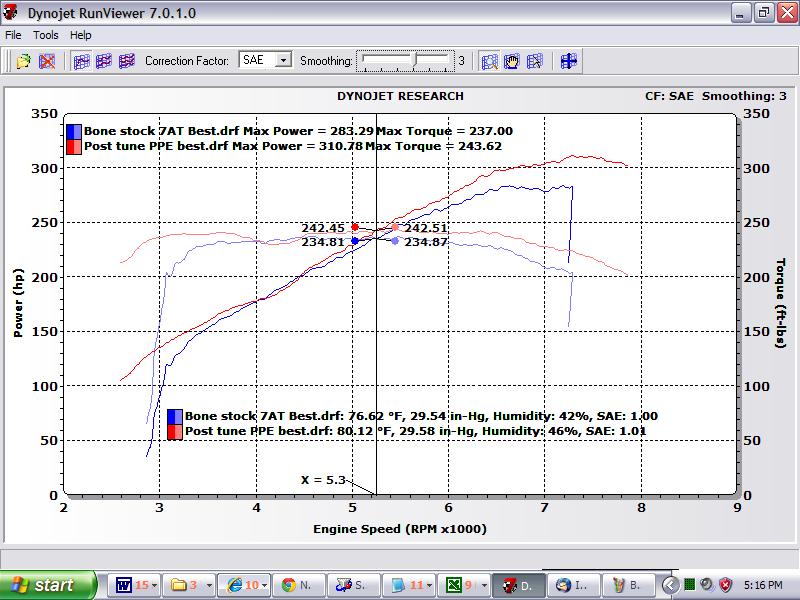Expand hidden system tray icons arrow
This screenshot has height=600, width=800.
pos(670,585)
